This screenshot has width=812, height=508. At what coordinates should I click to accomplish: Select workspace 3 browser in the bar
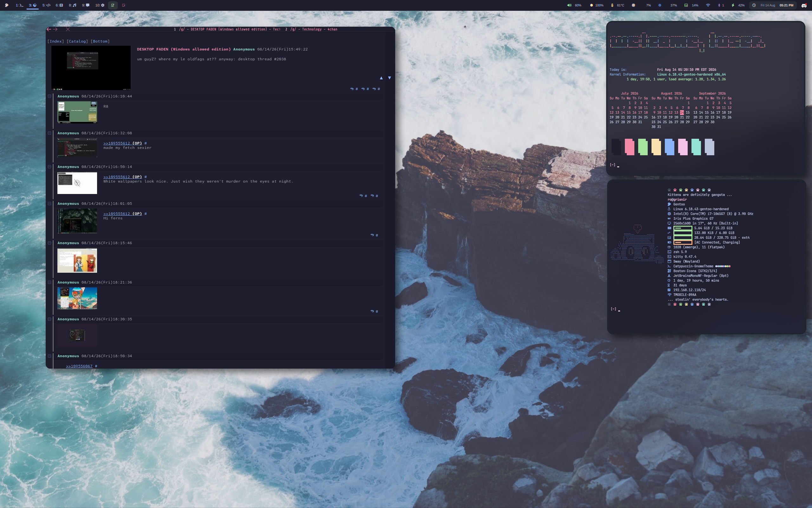click(x=33, y=5)
